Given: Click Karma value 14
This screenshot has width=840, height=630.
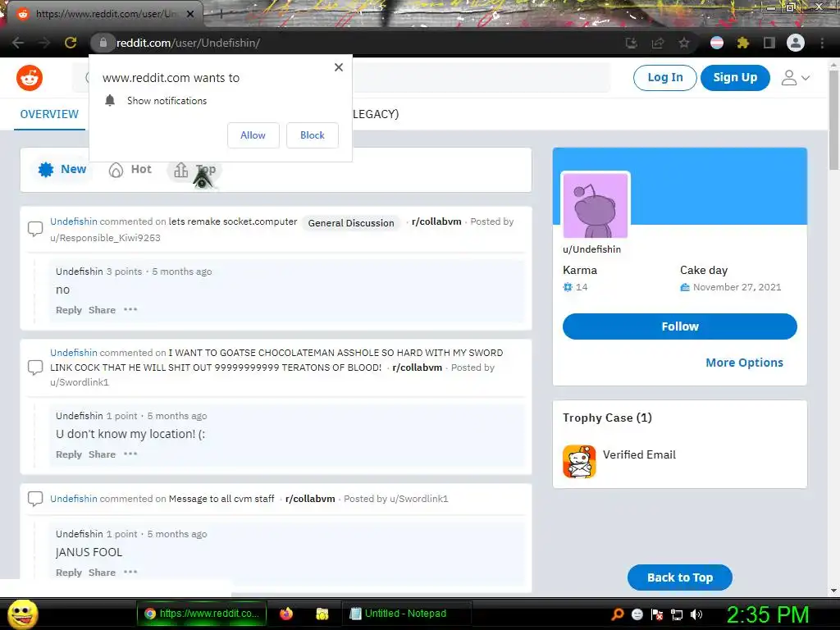Looking at the screenshot, I should [582, 288].
